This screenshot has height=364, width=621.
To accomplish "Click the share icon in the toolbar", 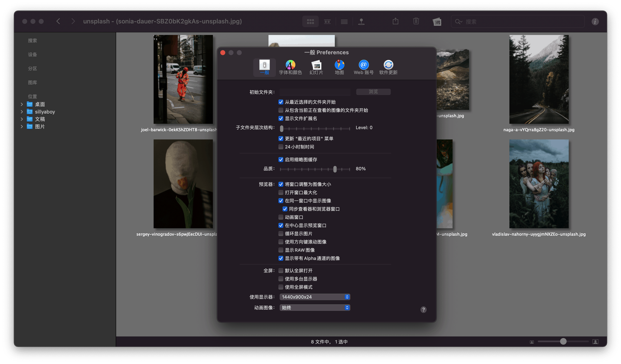I will pyautogui.click(x=396, y=21).
